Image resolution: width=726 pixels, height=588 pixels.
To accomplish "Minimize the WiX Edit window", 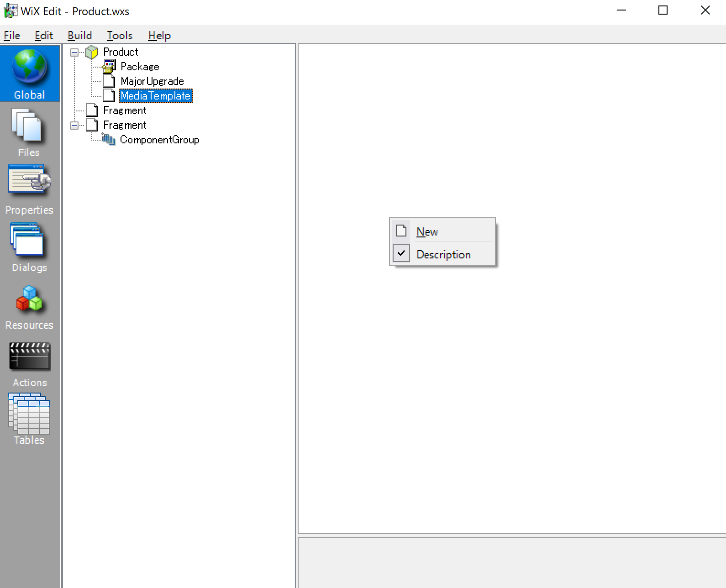I will click(621, 10).
